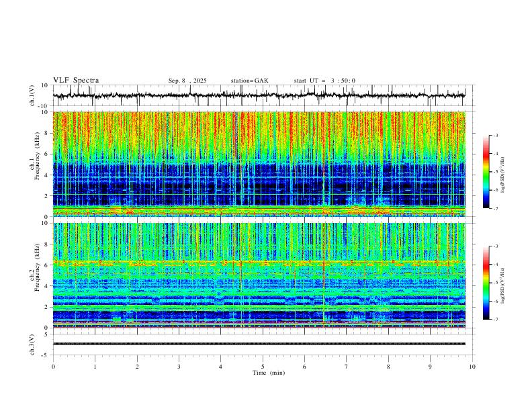Click the ch.1 spectrogram panel
Image resolution: width=532 pixels, height=411 pixels.
(x=259, y=164)
